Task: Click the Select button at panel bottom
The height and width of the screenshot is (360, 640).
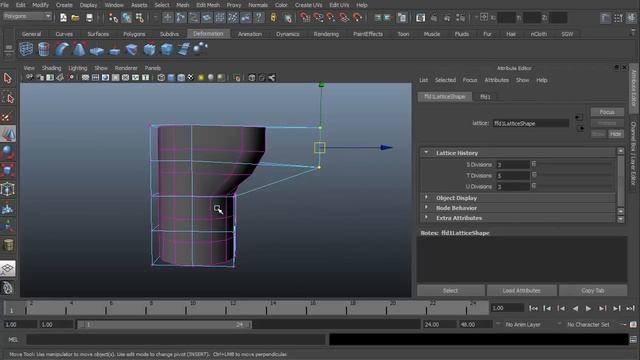Action: click(x=451, y=291)
